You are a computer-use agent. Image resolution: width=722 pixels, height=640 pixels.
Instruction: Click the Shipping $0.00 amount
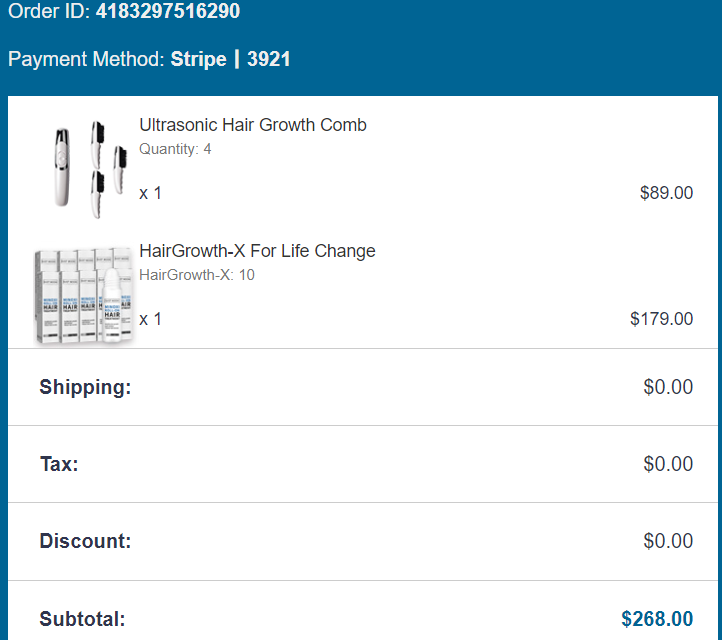click(668, 387)
